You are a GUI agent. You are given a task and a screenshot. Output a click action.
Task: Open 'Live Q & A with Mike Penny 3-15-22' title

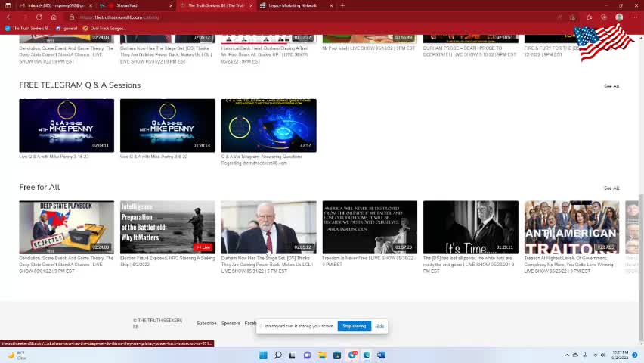(54, 157)
